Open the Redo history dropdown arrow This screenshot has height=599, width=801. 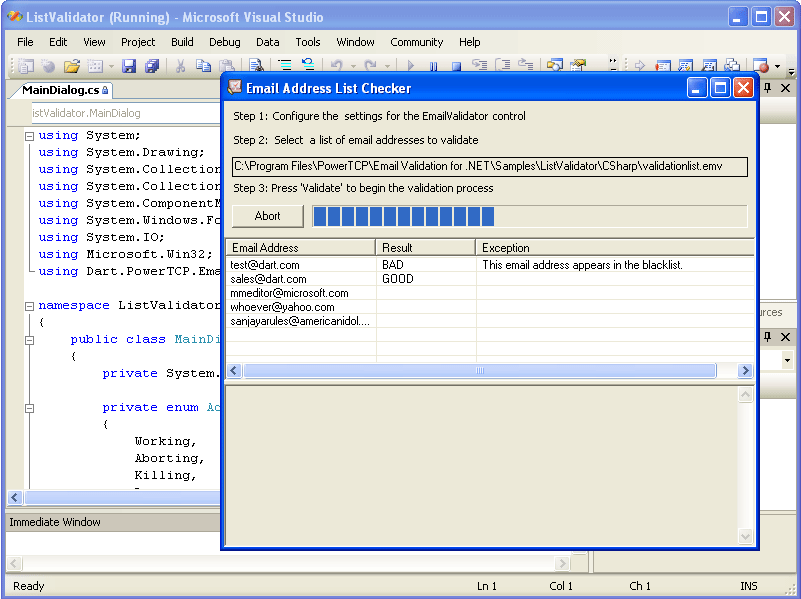click(x=387, y=66)
